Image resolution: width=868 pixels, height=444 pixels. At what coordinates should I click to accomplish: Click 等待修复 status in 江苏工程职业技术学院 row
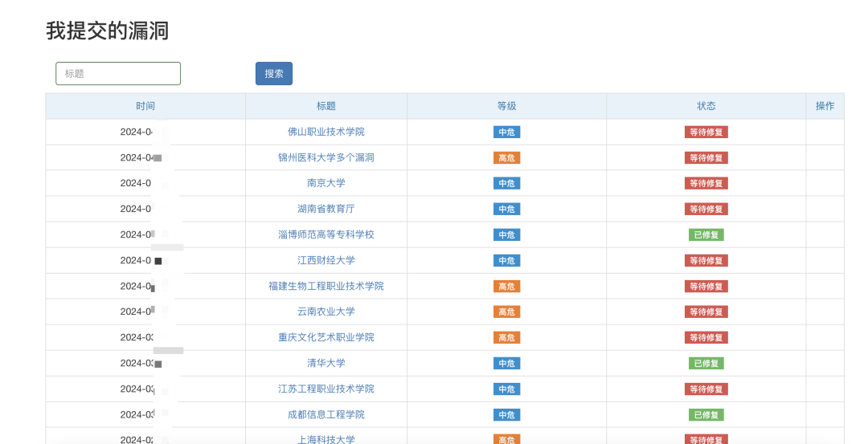[706, 389]
